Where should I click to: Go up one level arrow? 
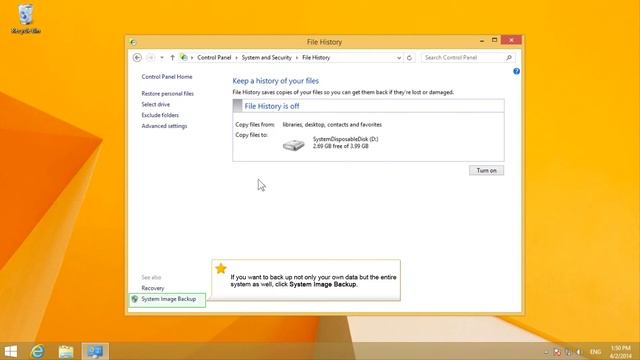[172, 58]
